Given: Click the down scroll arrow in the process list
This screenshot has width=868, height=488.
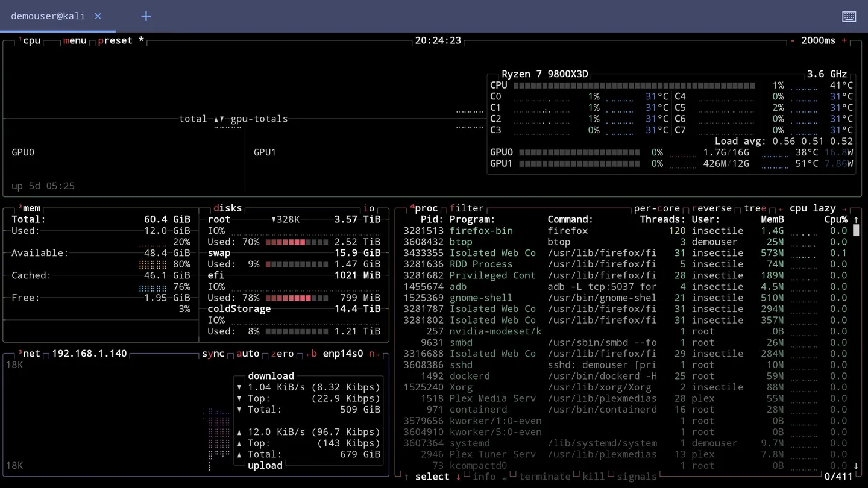Looking at the screenshot, I should click(x=857, y=465).
